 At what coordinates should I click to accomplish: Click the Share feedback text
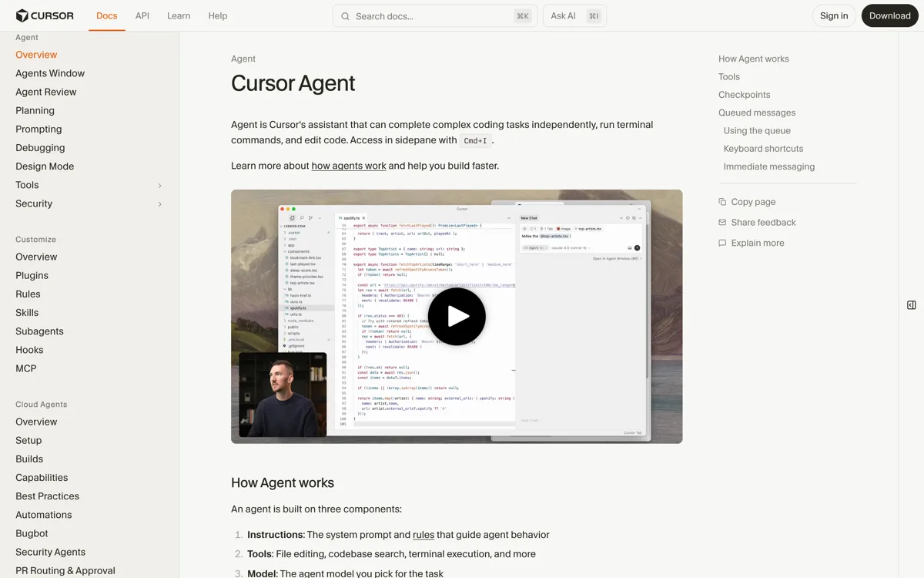tap(764, 222)
